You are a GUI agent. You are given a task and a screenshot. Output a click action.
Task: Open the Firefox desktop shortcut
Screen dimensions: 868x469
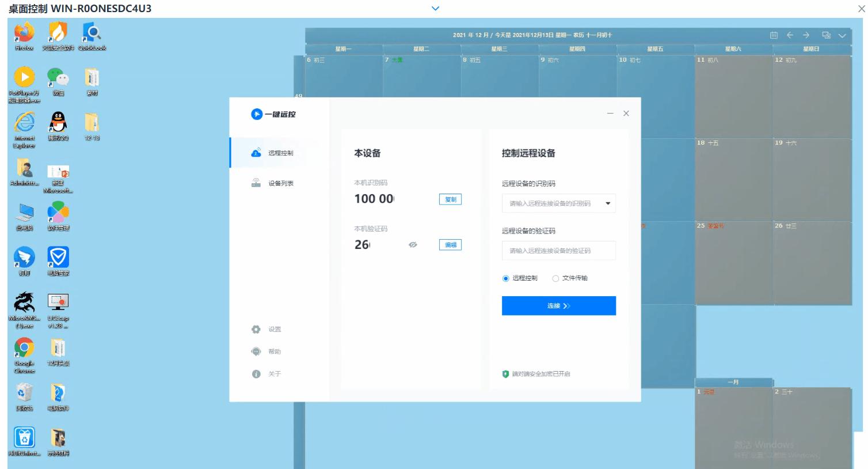[x=24, y=36]
